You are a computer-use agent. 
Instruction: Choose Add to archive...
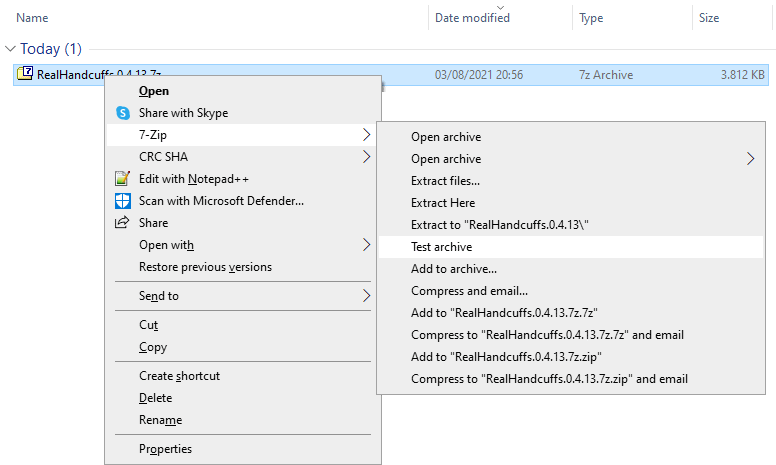point(571,269)
